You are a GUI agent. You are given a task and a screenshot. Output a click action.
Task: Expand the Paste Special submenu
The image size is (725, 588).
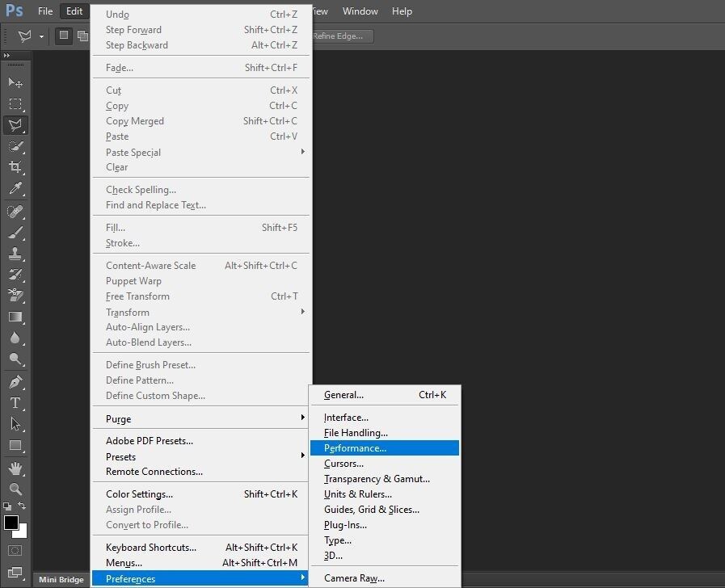coord(200,152)
